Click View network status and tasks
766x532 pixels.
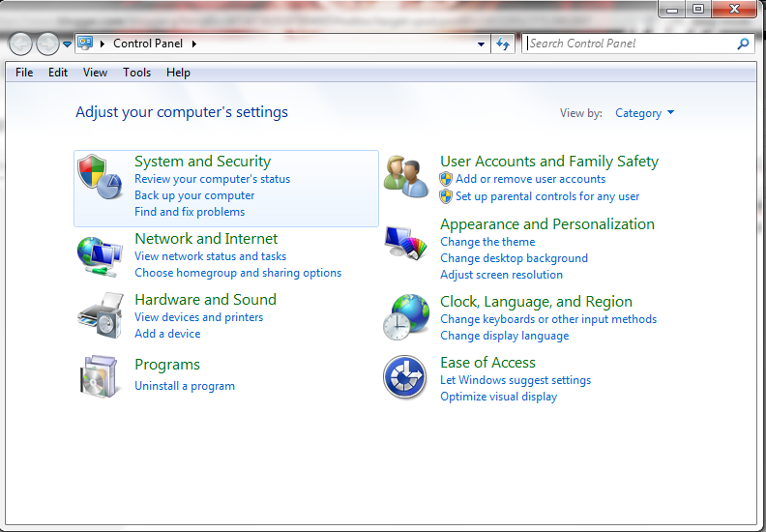210,256
